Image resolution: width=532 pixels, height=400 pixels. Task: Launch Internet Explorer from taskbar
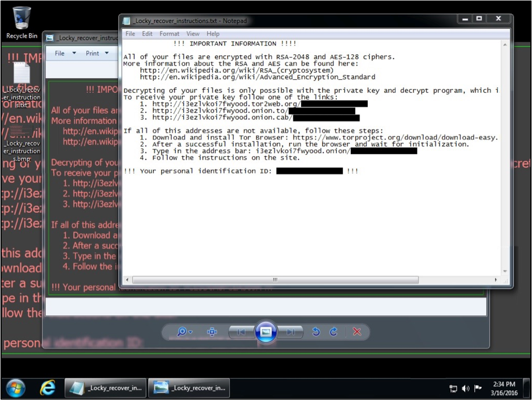48,388
